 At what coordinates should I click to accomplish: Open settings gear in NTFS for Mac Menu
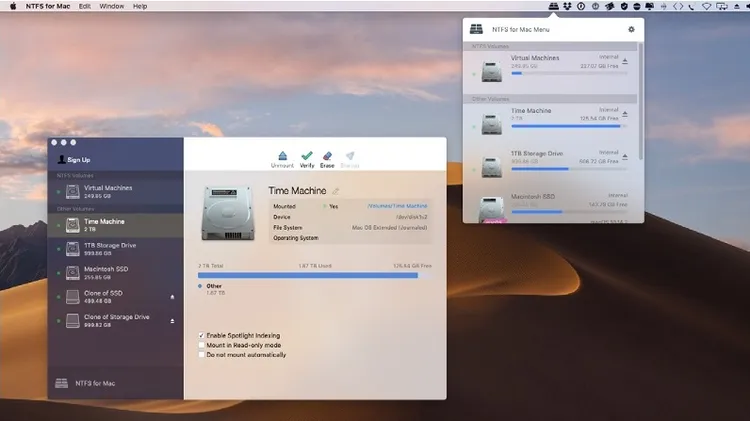pyautogui.click(x=631, y=29)
